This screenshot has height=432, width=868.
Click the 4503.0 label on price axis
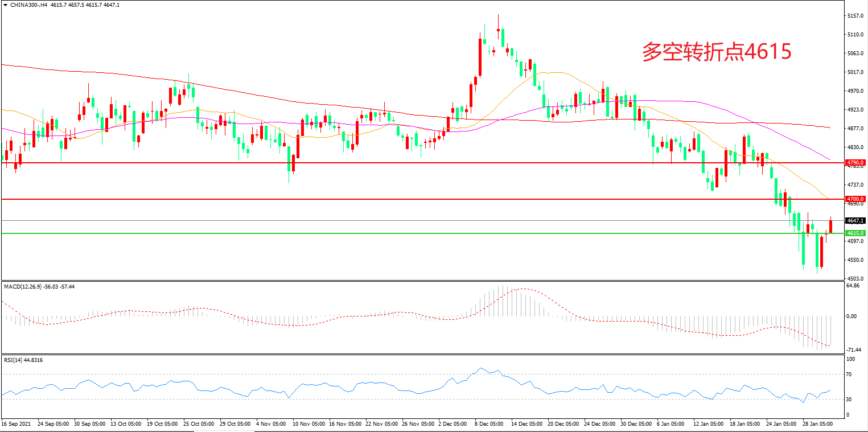click(856, 278)
